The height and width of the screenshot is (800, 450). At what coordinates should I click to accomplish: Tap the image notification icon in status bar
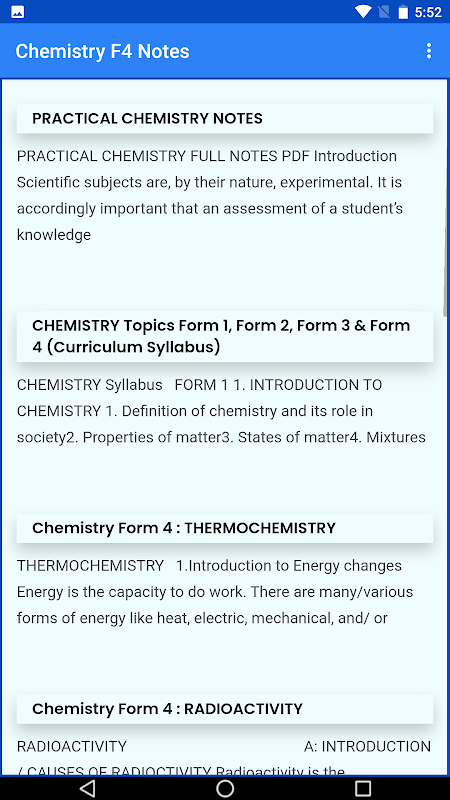17,12
